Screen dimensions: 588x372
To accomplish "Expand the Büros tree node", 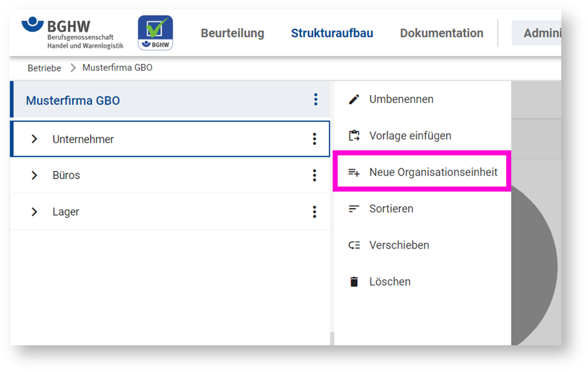I will click(x=34, y=175).
